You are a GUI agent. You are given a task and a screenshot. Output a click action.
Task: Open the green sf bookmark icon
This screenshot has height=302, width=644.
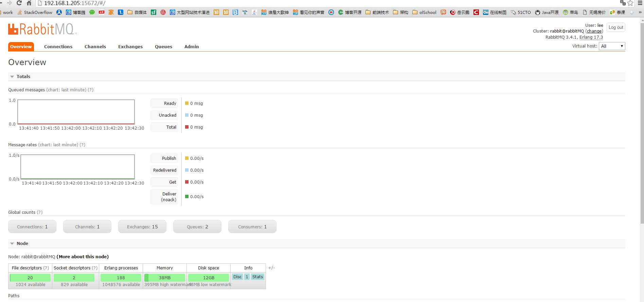click(154, 12)
